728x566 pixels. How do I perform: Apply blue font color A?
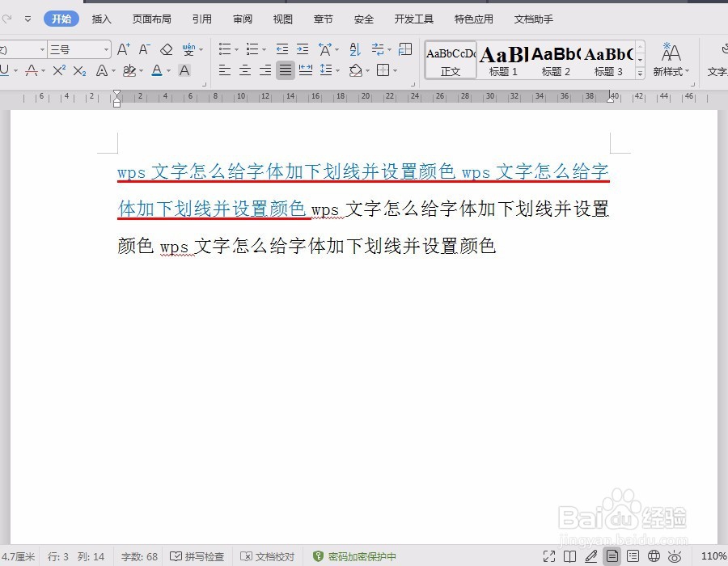pos(157,70)
